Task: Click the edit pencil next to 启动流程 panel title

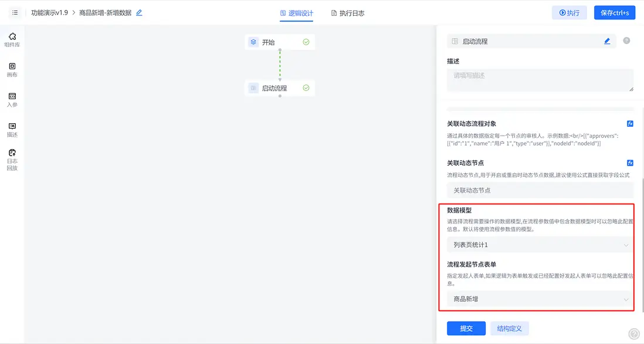Action: [x=607, y=41]
